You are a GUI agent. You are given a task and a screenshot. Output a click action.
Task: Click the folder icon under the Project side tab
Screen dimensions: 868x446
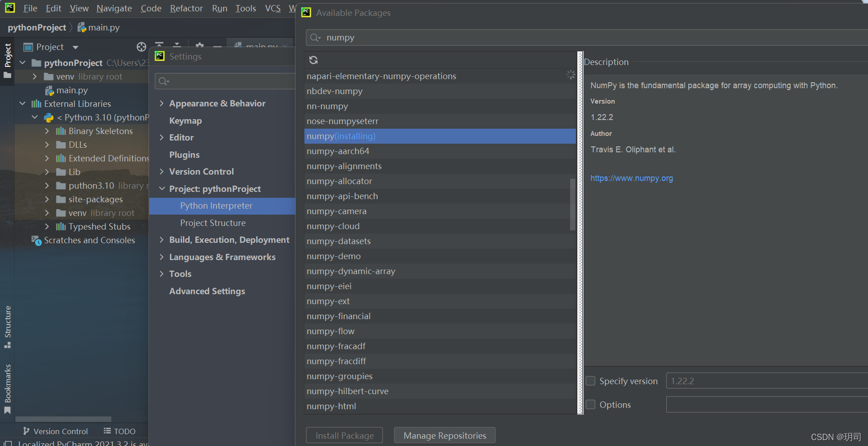tap(7, 75)
